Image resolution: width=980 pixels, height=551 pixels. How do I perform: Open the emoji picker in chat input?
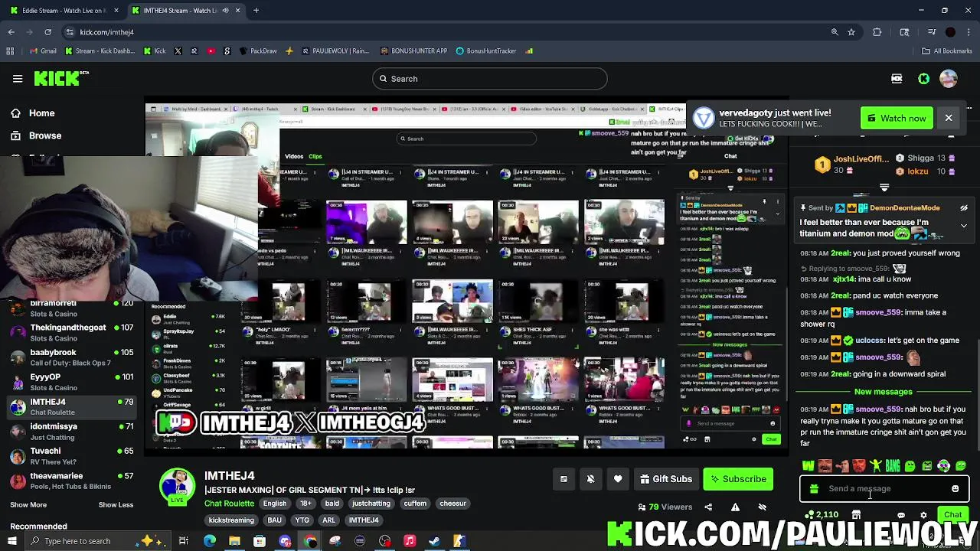(955, 488)
